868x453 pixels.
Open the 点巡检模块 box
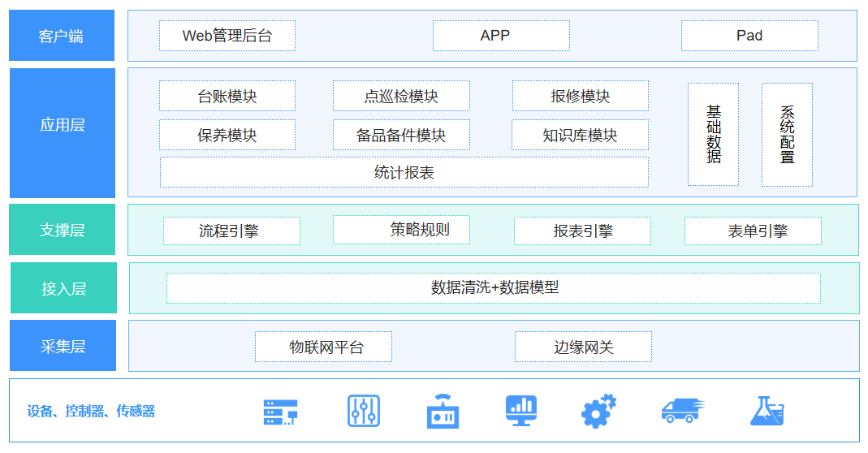(401, 96)
